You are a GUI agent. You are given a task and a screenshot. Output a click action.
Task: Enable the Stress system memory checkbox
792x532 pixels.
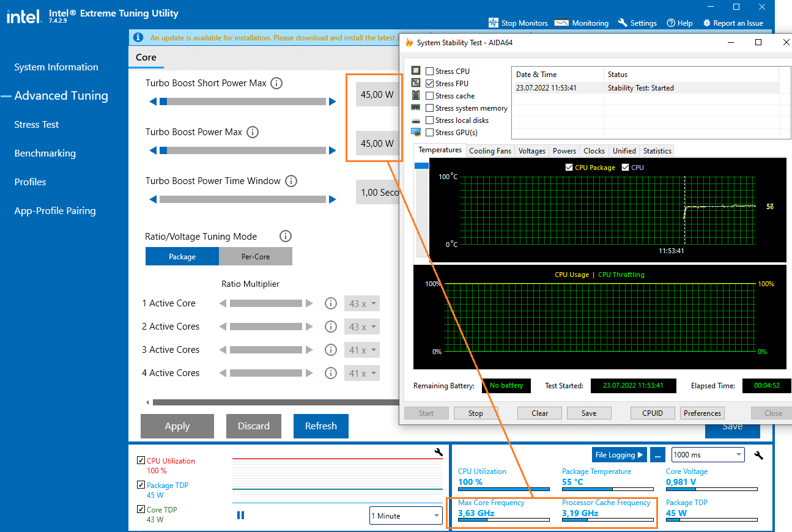click(x=430, y=108)
